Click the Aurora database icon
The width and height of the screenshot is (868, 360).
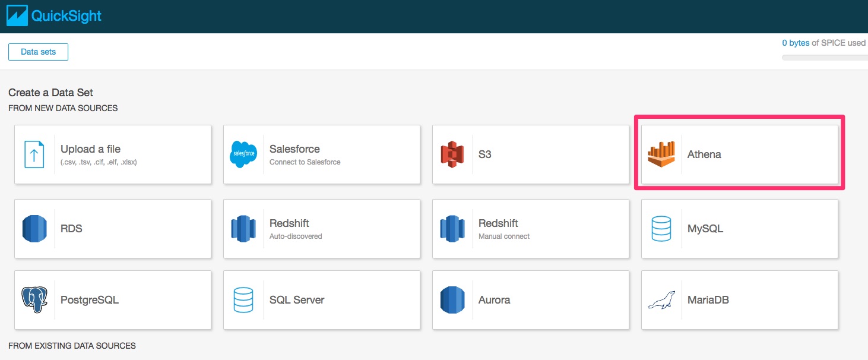pyautogui.click(x=452, y=300)
